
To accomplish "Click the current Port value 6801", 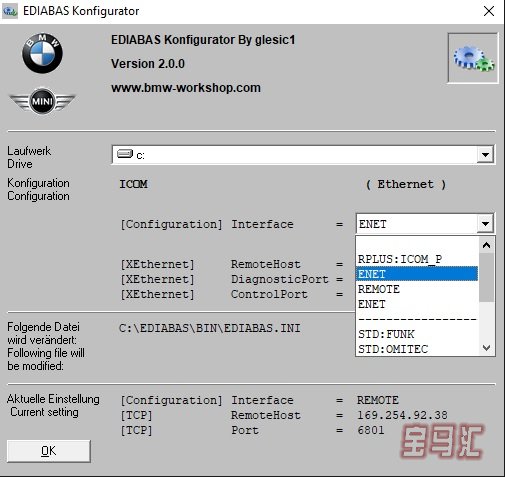I will [x=371, y=430].
